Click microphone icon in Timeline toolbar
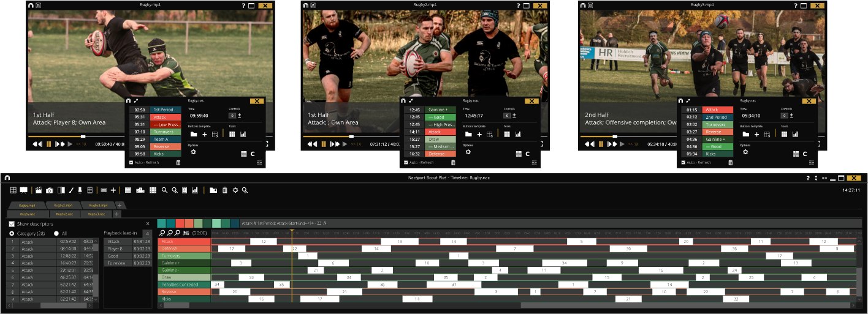Image resolution: width=868 pixels, height=314 pixels. coord(80,190)
